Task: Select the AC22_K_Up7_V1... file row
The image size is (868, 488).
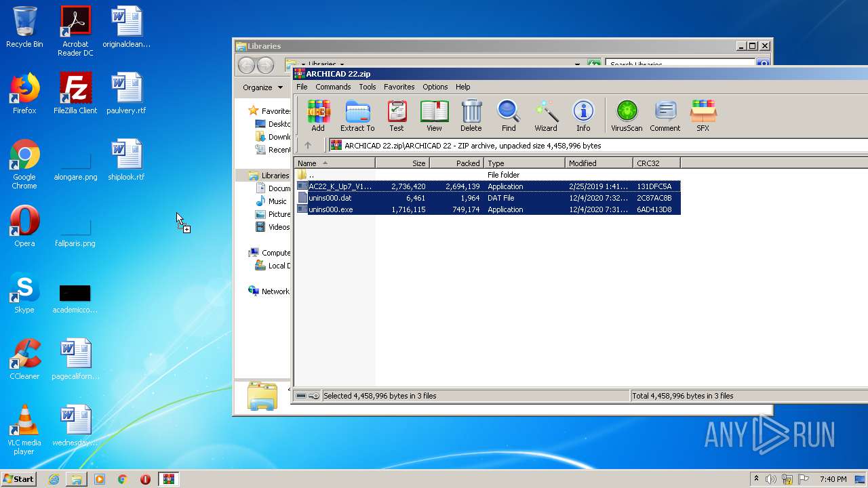Action: pos(488,186)
